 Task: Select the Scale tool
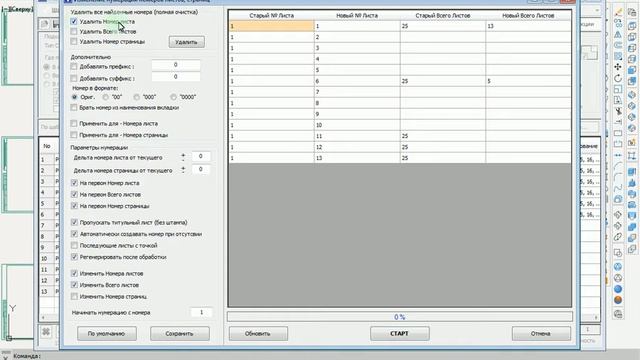618,89
